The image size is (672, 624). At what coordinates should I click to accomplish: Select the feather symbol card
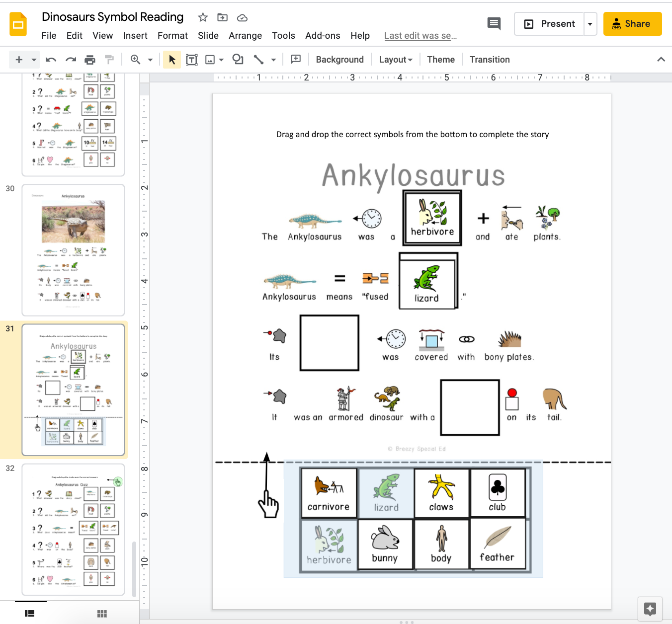498,543
